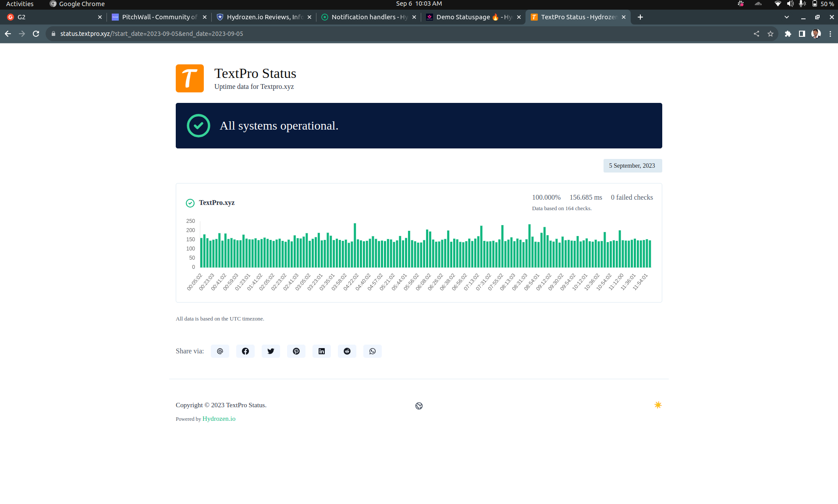Screen dimensions: 838x504
Task: Toggle Chrome side panel
Action: click(x=802, y=34)
